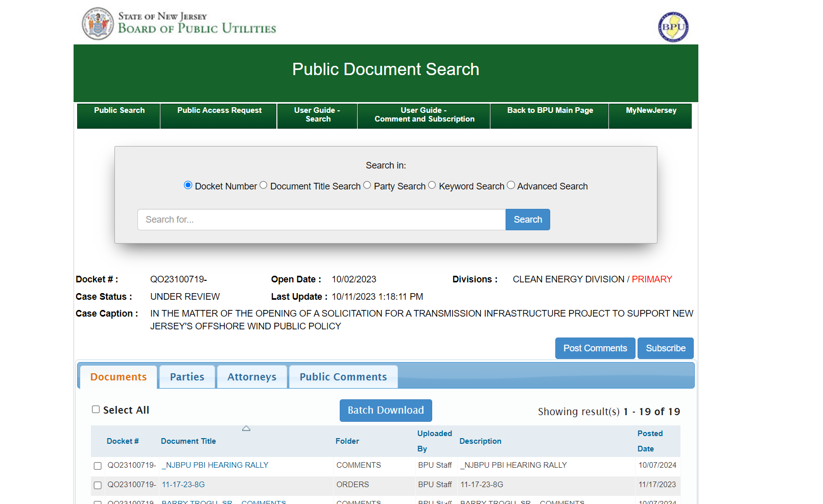This screenshot has width=823, height=504.
Task: Sort by the Folder column header
Action: pos(347,441)
